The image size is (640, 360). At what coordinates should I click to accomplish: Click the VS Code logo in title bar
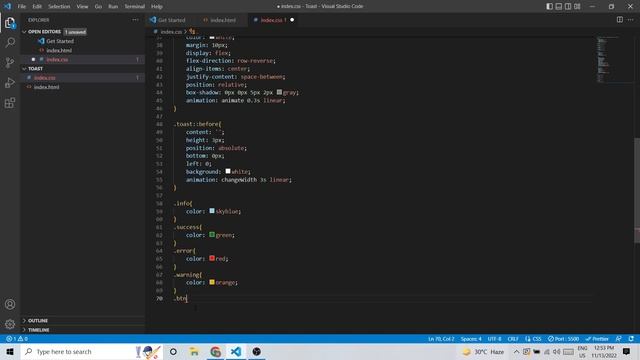(7, 6)
